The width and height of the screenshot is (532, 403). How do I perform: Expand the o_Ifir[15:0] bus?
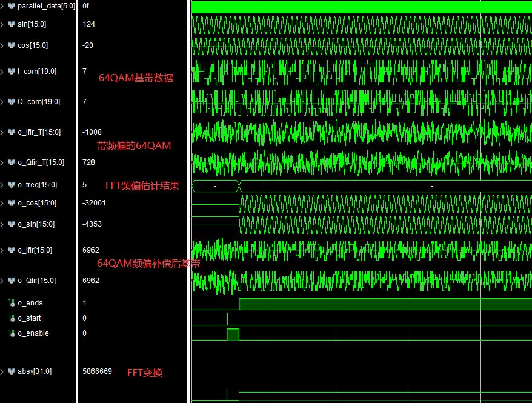(x=2, y=250)
